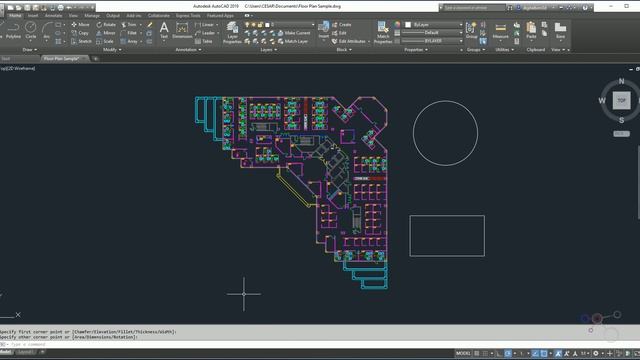Open the Home ribbon tab
Viewport: 640px width, 360px height.
(x=15, y=16)
